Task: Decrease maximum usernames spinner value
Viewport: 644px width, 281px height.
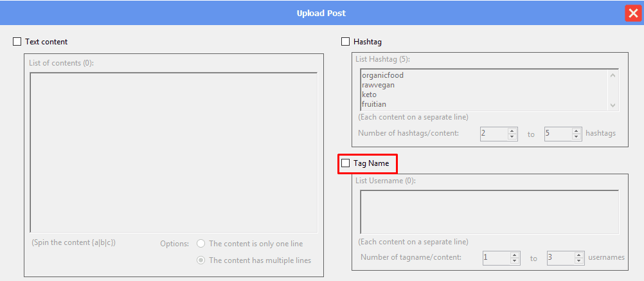Action: coord(579,260)
